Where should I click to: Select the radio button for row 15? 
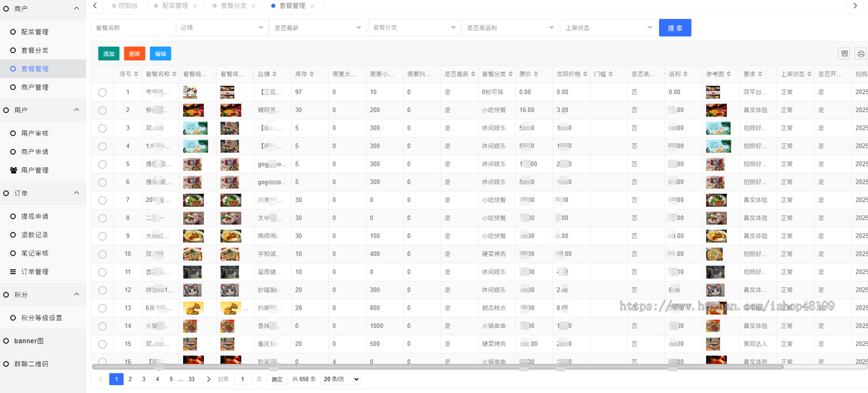(102, 344)
